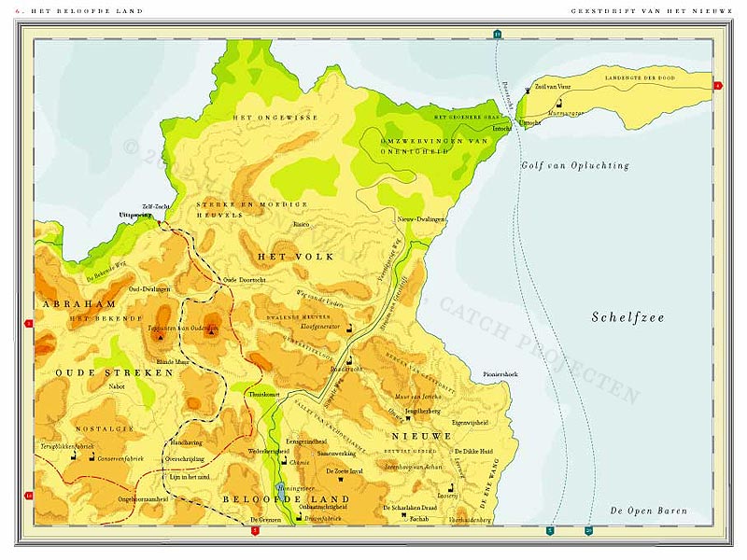
Task: Click the Schelfzee sea label
Action: (627, 317)
